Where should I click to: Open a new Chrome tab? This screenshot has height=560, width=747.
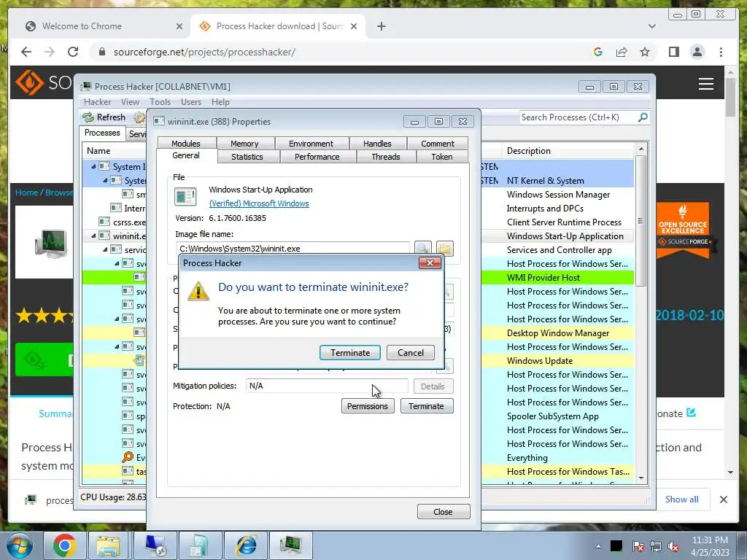(x=381, y=26)
